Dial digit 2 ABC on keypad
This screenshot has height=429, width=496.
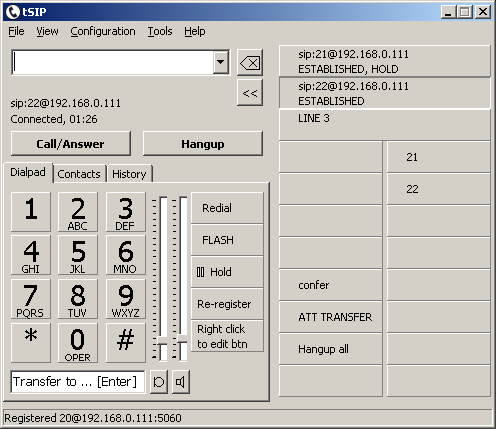(78, 212)
